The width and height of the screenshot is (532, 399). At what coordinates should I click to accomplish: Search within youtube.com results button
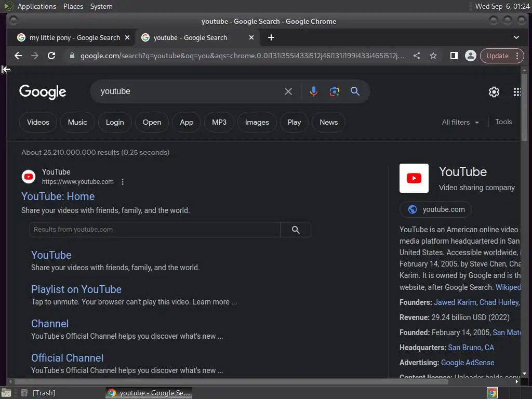click(296, 230)
